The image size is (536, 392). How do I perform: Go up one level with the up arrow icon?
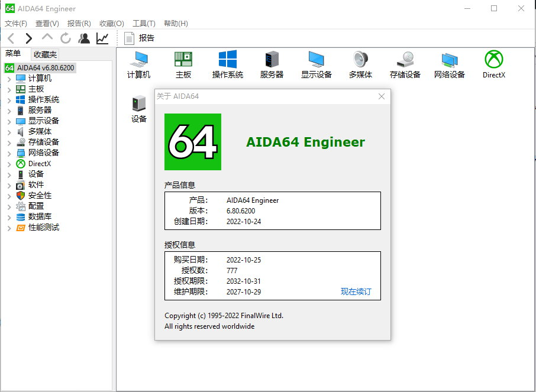47,37
